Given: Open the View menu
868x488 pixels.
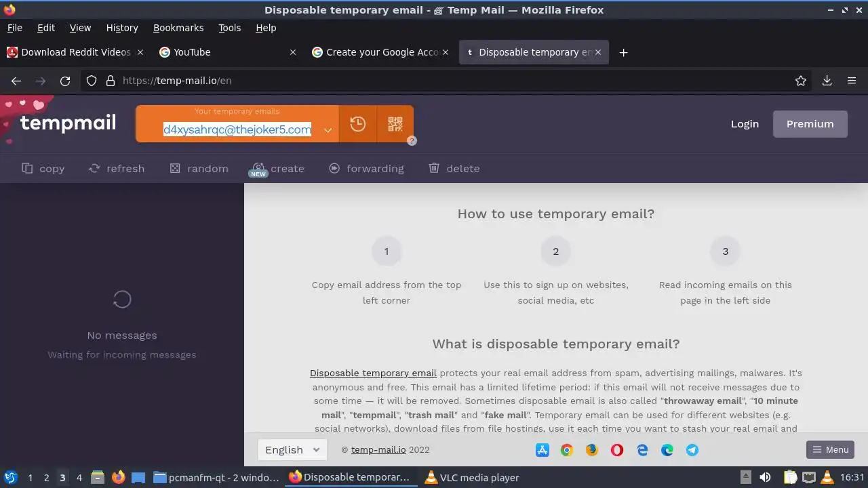Looking at the screenshot, I should point(80,28).
